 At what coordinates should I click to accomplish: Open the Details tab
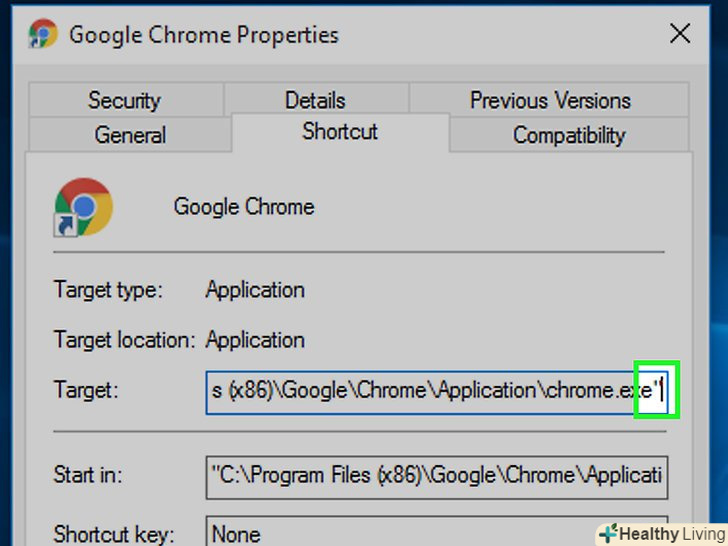click(x=315, y=100)
